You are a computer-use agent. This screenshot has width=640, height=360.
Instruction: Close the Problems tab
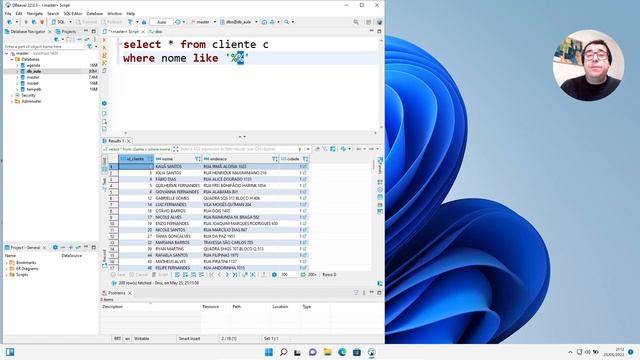[x=130, y=293]
